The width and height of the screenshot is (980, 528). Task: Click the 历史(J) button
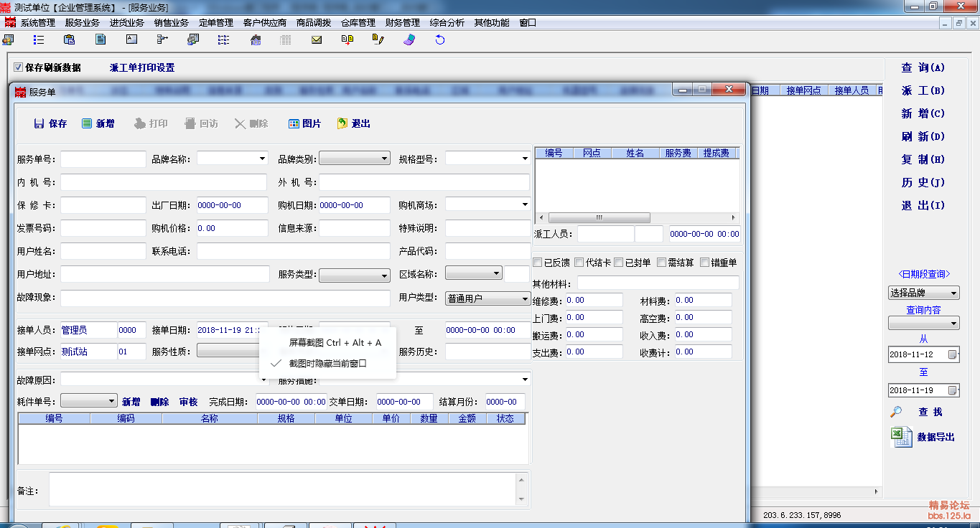click(923, 182)
